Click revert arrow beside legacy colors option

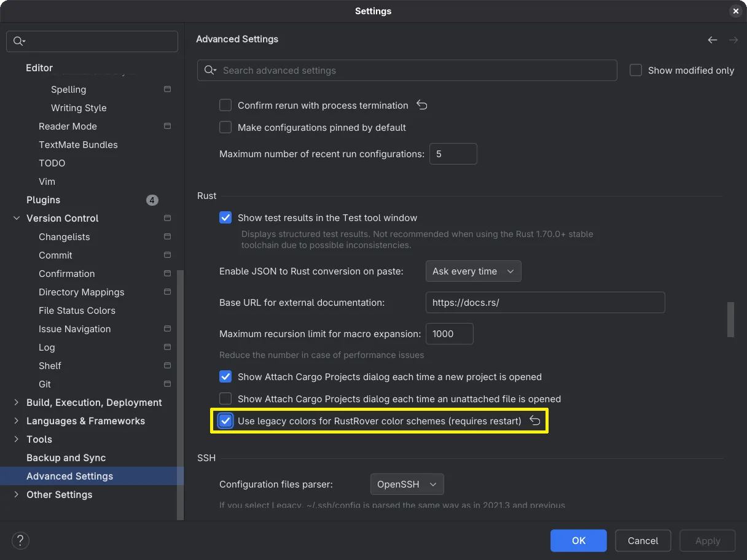[535, 421]
